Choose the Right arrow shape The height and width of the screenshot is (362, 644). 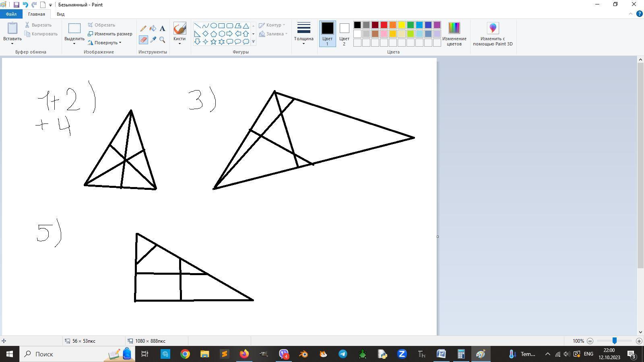(230, 34)
